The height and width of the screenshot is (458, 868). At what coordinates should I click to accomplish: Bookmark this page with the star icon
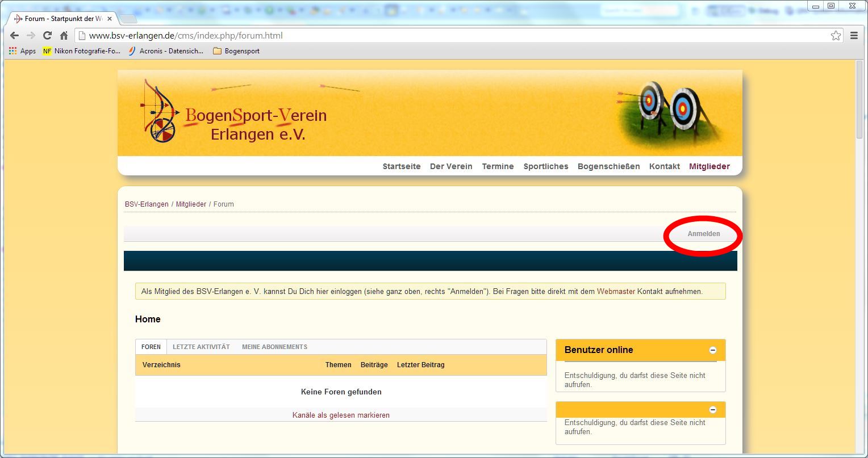click(836, 36)
